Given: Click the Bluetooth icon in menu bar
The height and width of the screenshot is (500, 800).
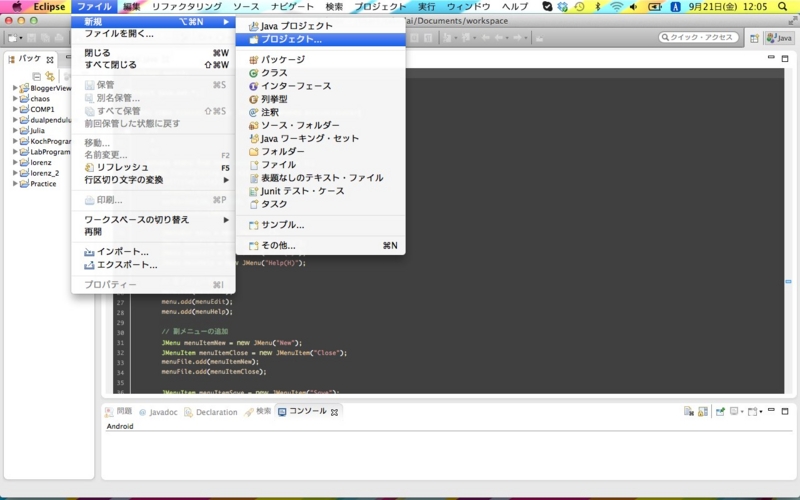Looking at the screenshot, I should pos(597,7).
